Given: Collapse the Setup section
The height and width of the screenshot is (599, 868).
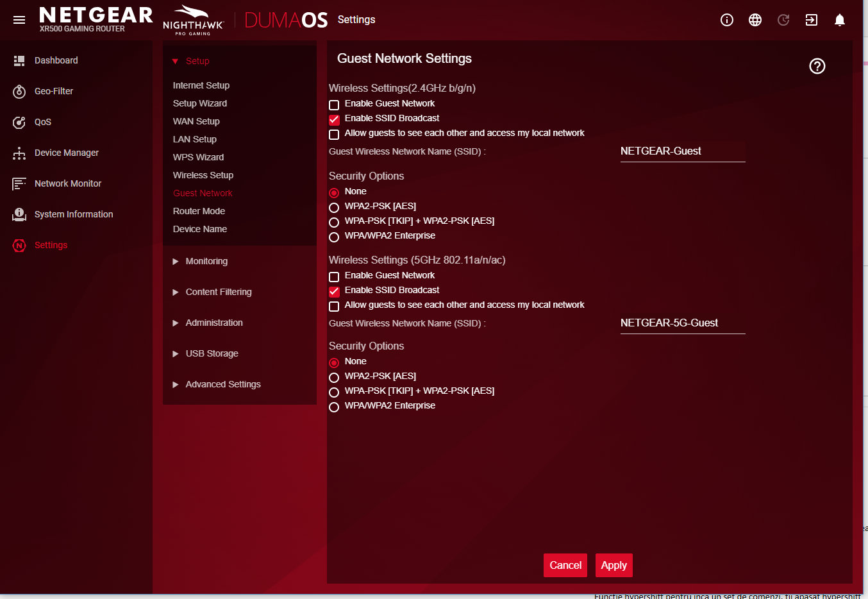Looking at the screenshot, I should [197, 61].
